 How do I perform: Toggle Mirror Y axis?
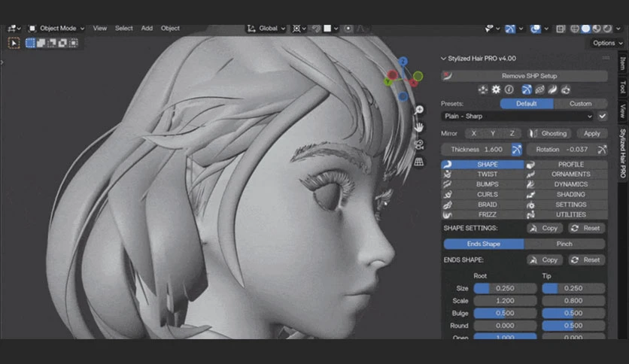point(493,134)
